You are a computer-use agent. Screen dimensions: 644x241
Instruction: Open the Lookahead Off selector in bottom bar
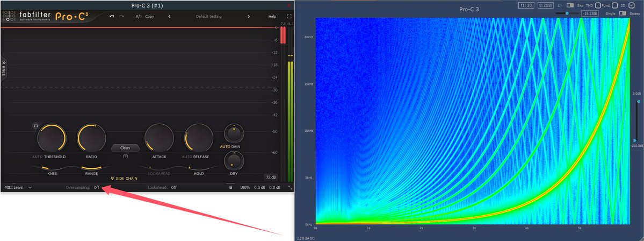click(x=174, y=188)
